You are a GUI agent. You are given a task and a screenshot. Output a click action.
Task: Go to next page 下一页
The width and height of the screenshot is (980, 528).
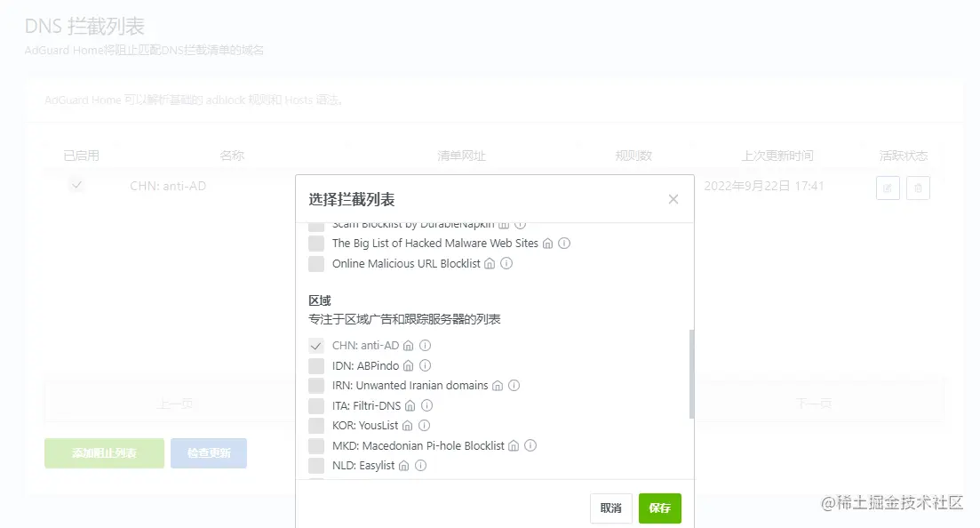814,404
